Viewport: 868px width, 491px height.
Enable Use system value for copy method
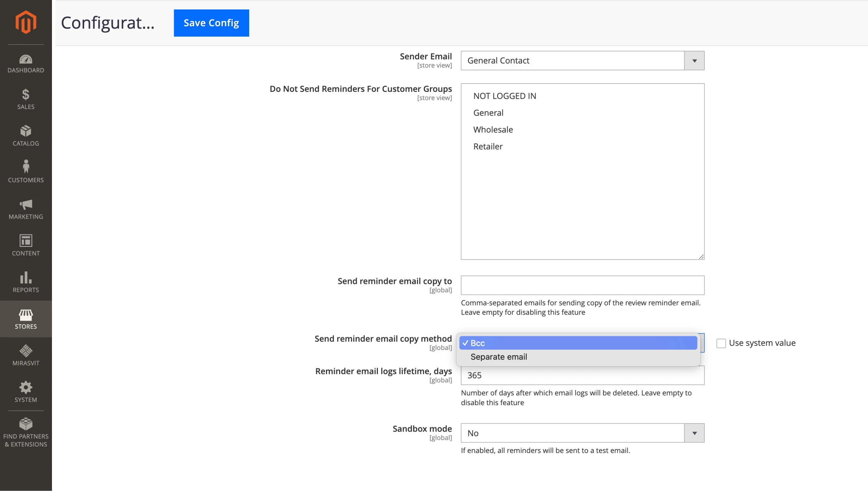pos(721,343)
